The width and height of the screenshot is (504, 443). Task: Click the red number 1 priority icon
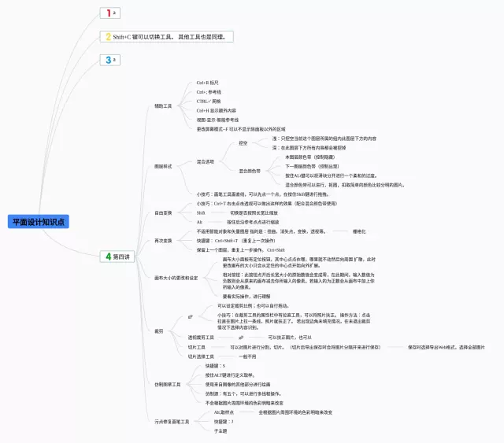[109, 13]
